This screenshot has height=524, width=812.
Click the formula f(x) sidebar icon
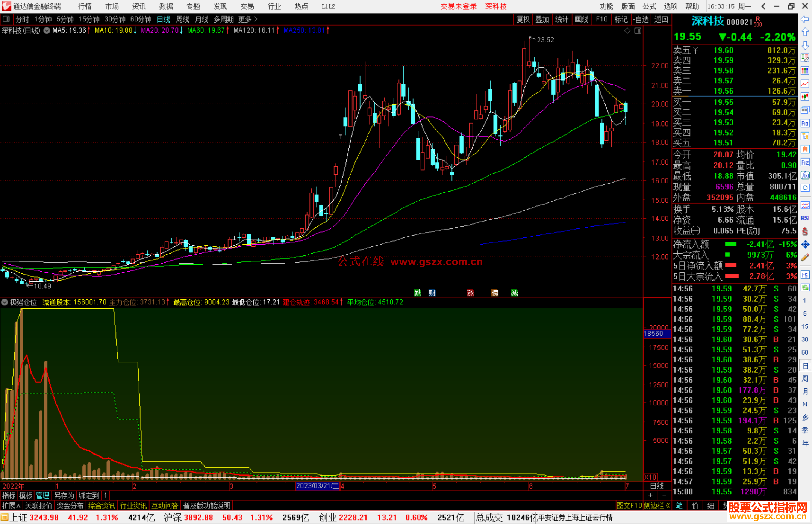[x=805, y=175]
